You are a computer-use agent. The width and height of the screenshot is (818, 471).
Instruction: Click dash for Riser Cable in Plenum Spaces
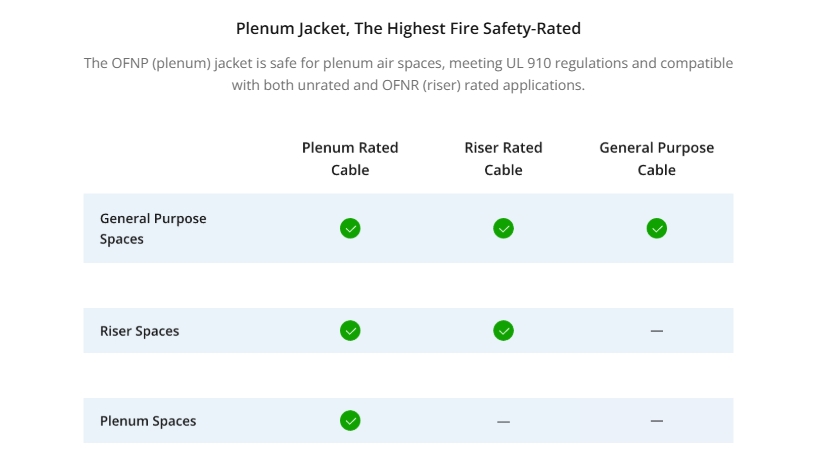click(503, 421)
